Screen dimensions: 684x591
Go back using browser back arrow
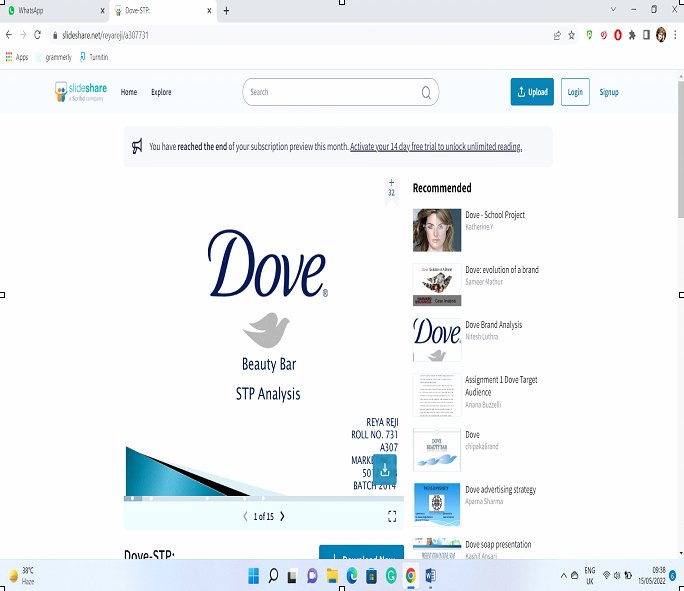[x=9, y=35]
